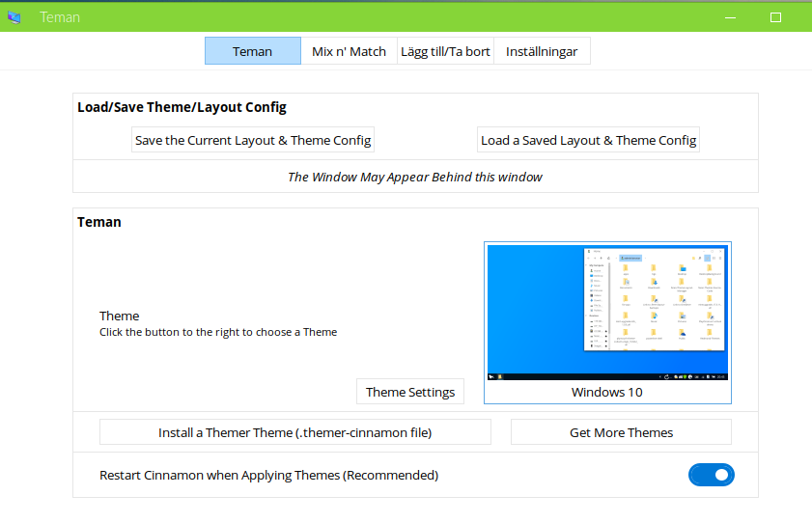Click the Teman title text in title bar
This screenshot has height=523, width=812.
tap(60, 17)
